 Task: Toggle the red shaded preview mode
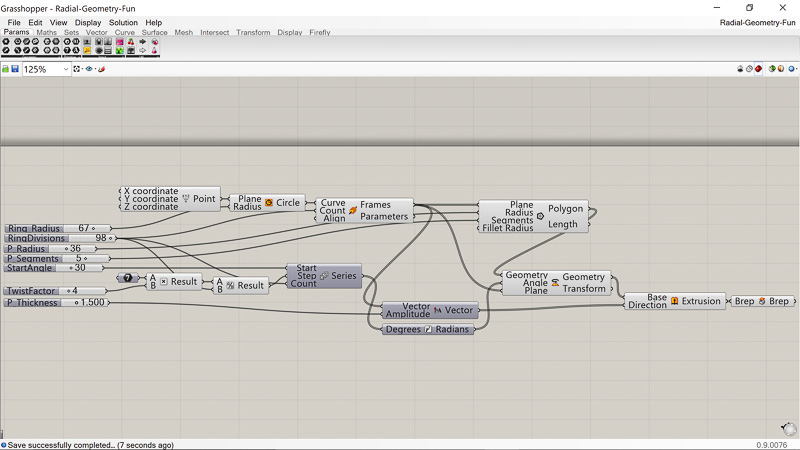[758, 69]
